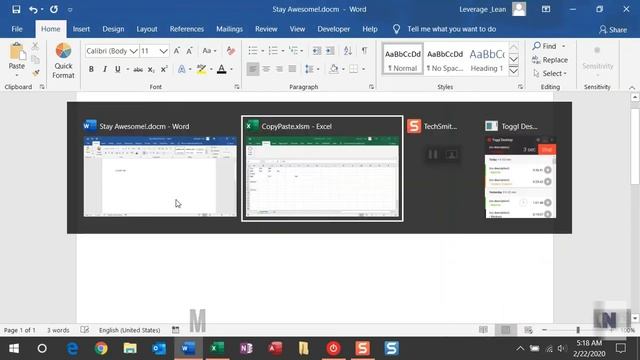Switch to the Insert tab

(81, 29)
